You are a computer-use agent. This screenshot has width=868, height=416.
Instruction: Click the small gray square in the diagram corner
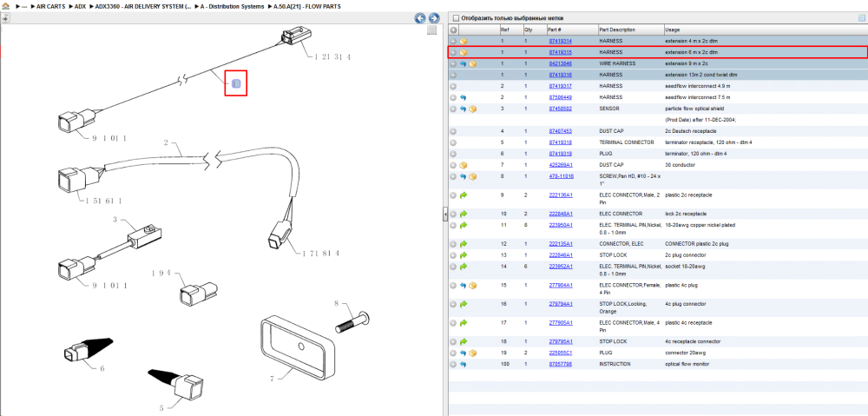431,30
